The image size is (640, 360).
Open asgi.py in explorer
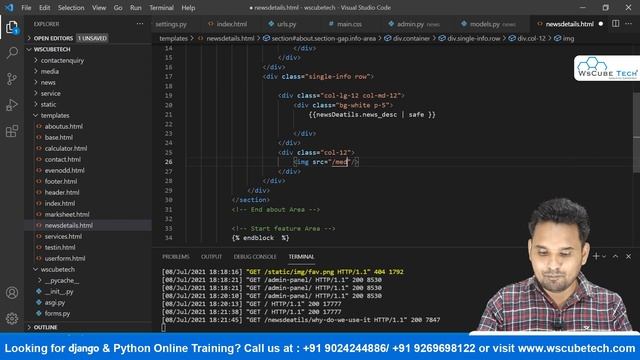coord(88,302)
